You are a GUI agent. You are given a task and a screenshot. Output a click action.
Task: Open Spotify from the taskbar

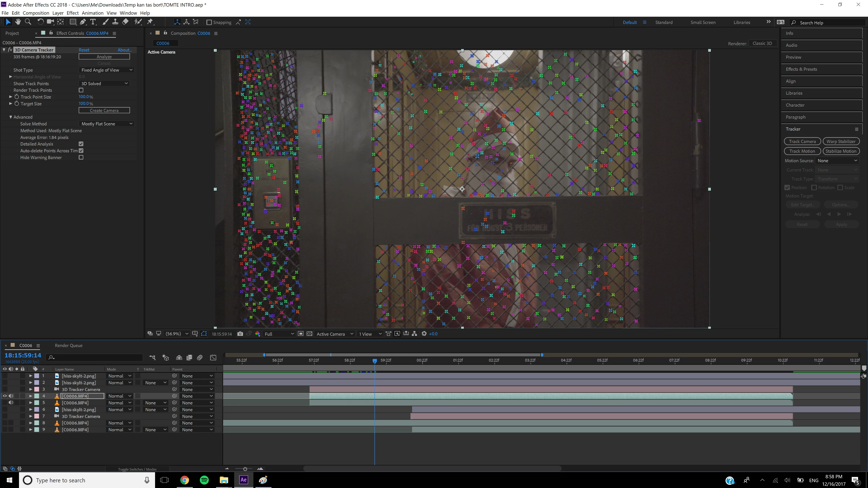coord(204,480)
